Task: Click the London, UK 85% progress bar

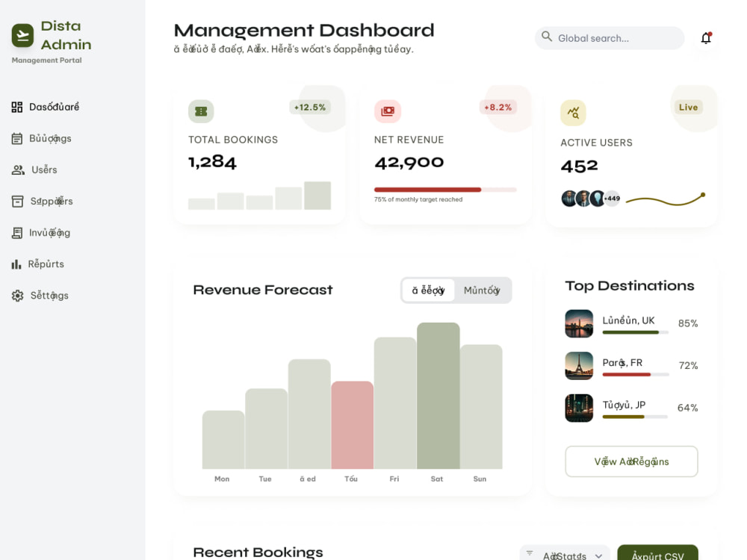Action: [635, 332]
